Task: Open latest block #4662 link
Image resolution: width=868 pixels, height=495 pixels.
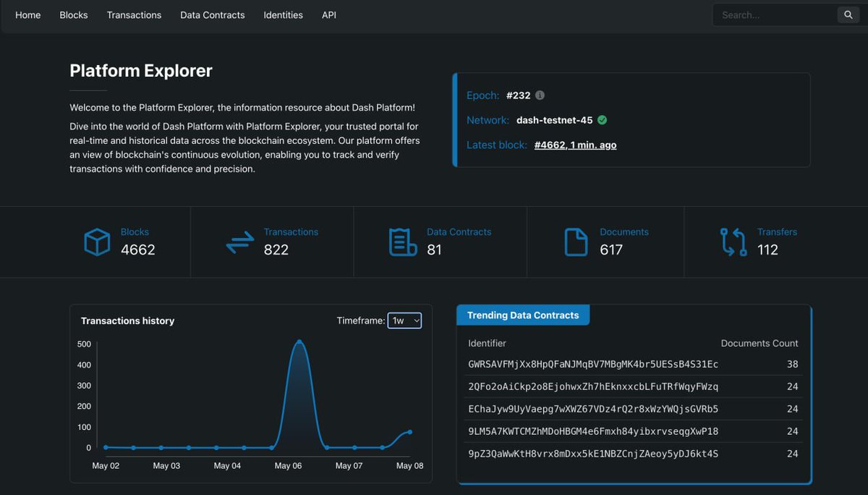Action: tap(576, 145)
